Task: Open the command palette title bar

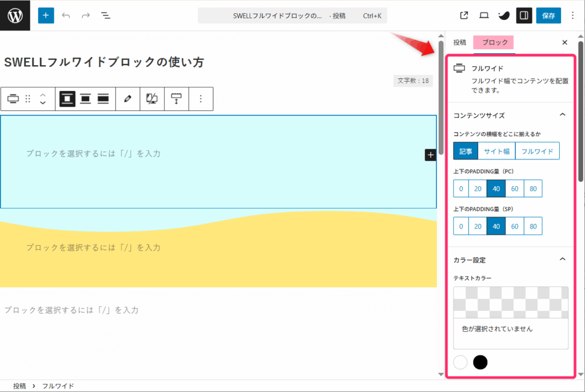Action: coord(292,15)
